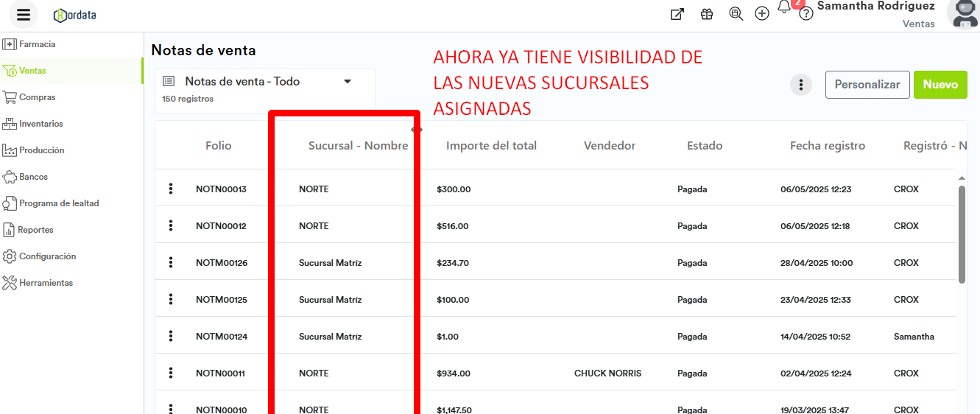
Task: Open the gift box icon
Action: click(x=707, y=14)
